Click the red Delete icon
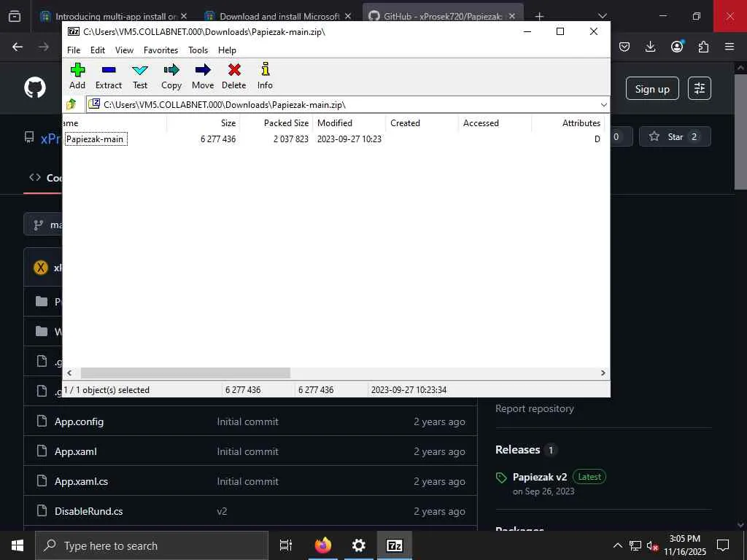 [x=234, y=76]
